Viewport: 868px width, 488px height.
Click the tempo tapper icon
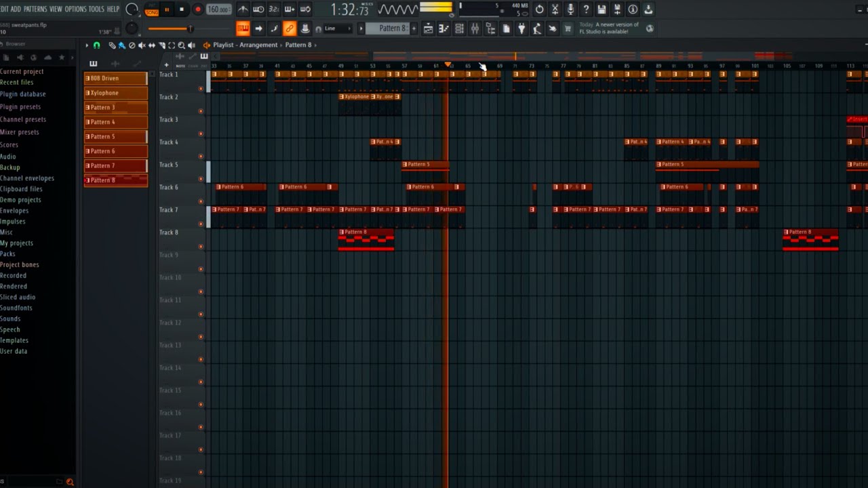pyautogui.click(x=537, y=28)
